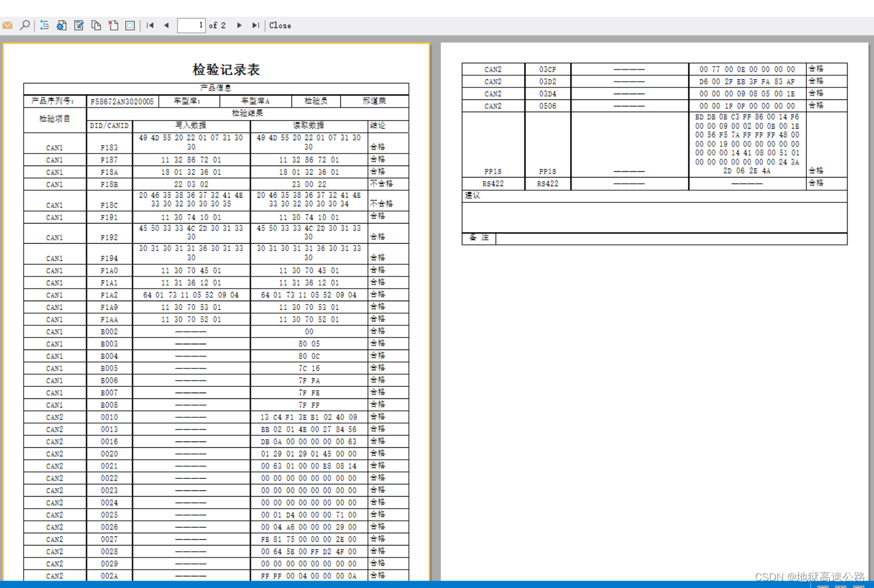Click written data 22 03 02
Viewport: 874px width, 588px height.
pos(191,185)
